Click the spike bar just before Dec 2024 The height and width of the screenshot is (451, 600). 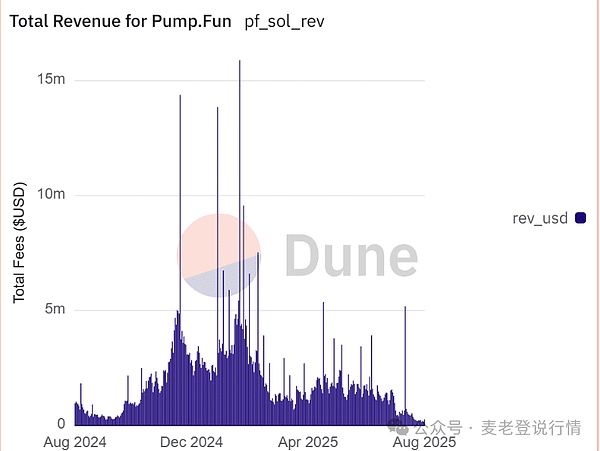click(x=180, y=200)
